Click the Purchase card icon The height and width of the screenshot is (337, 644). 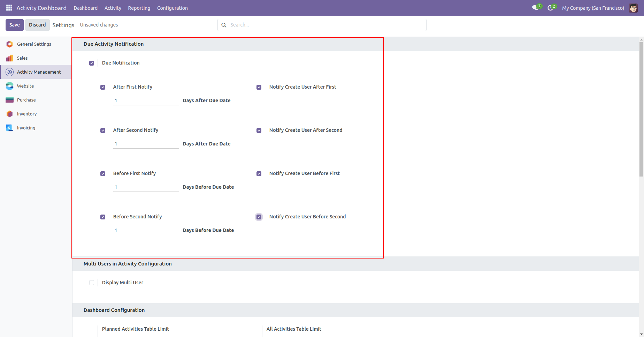[10, 100]
